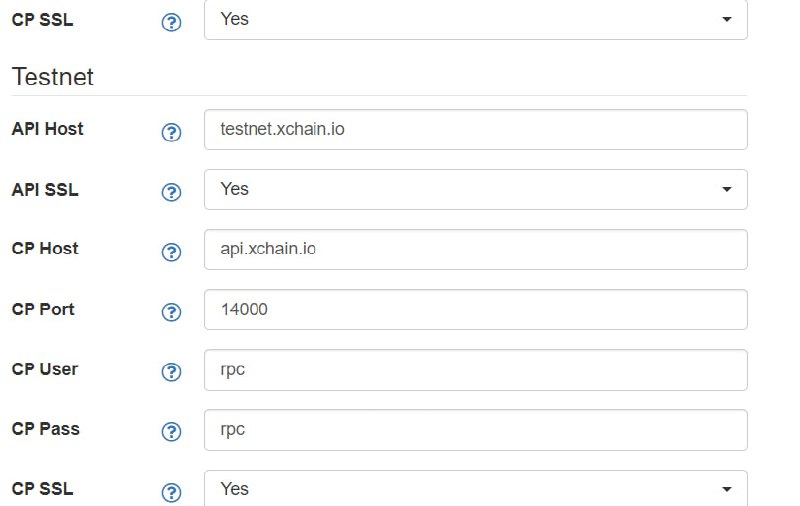
Task: Focus the API Host field showing testnet.xchain.io
Action: [476, 130]
